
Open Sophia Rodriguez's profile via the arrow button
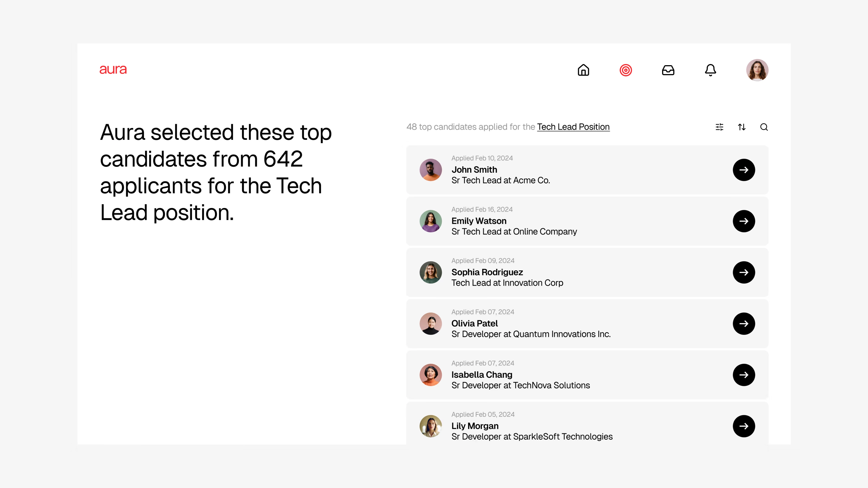tap(744, 272)
